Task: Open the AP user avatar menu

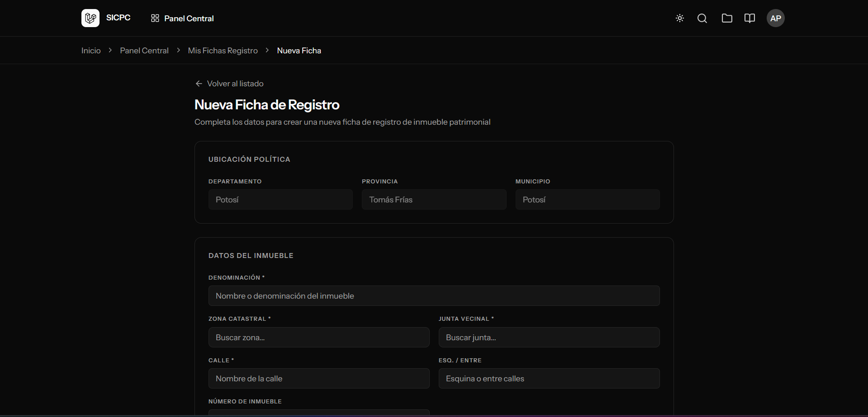Action: [x=775, y=18]
